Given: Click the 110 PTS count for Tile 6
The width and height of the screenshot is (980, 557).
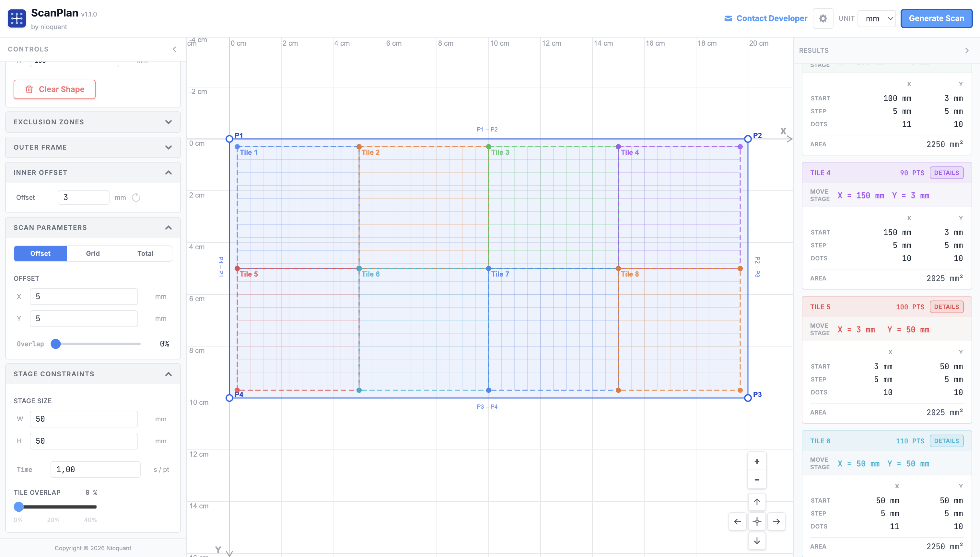Looking at the screenshot, I should pyautogui.click(x=910, y=441).
